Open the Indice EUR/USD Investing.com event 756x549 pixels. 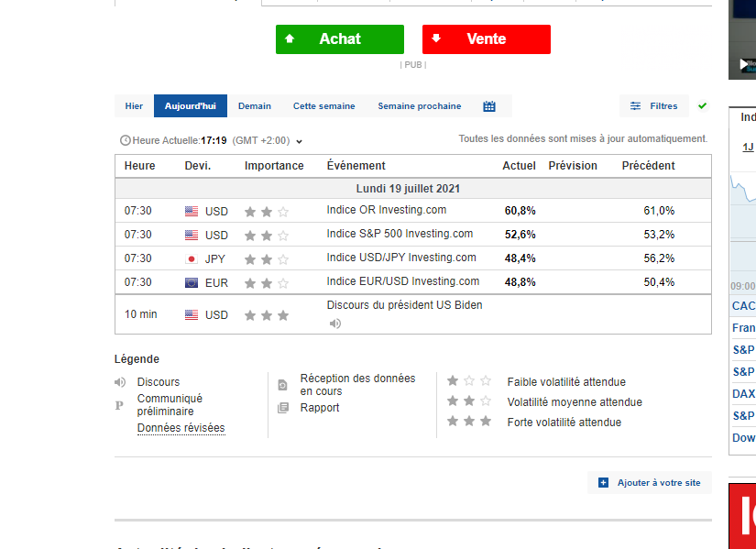click(403, 281)
